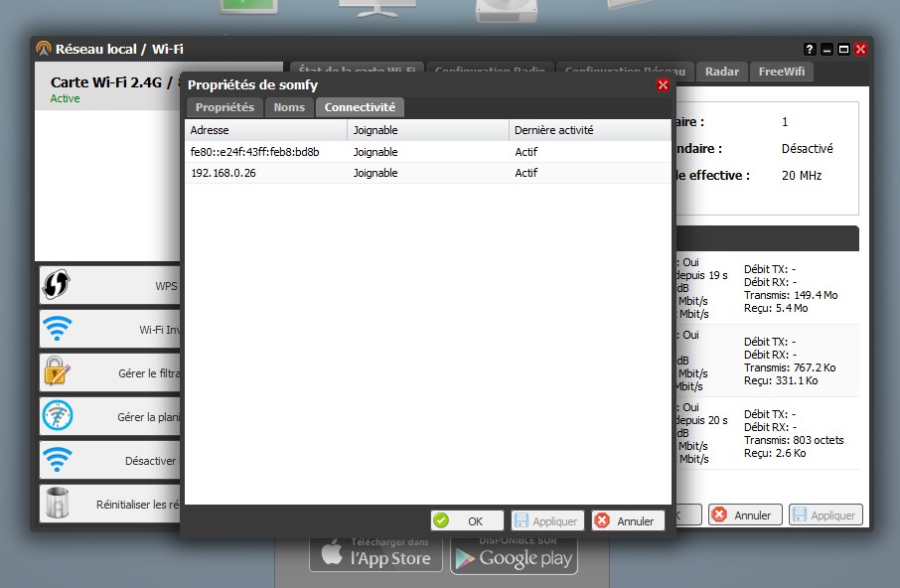Click the help question mark icon

809,49
